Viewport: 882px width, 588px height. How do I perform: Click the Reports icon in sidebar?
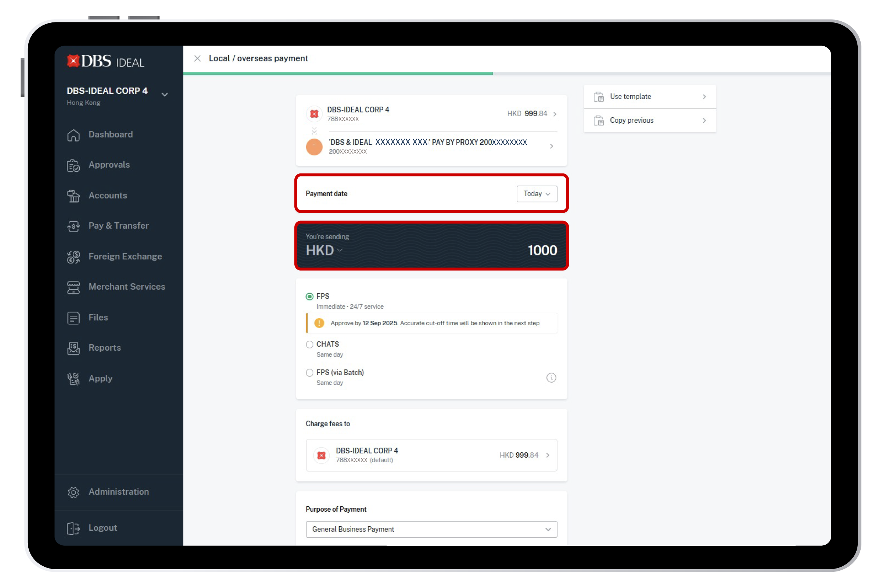pos(73,348)
